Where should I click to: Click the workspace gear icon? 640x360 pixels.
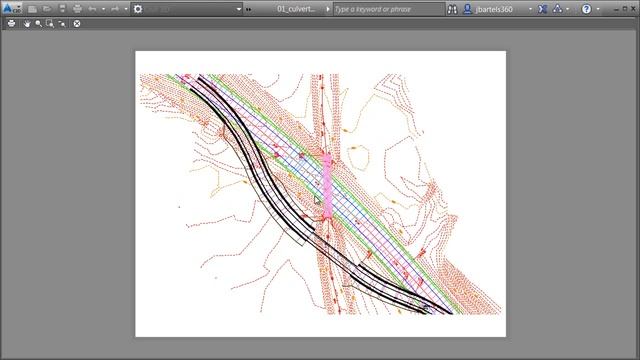(138, 9)
